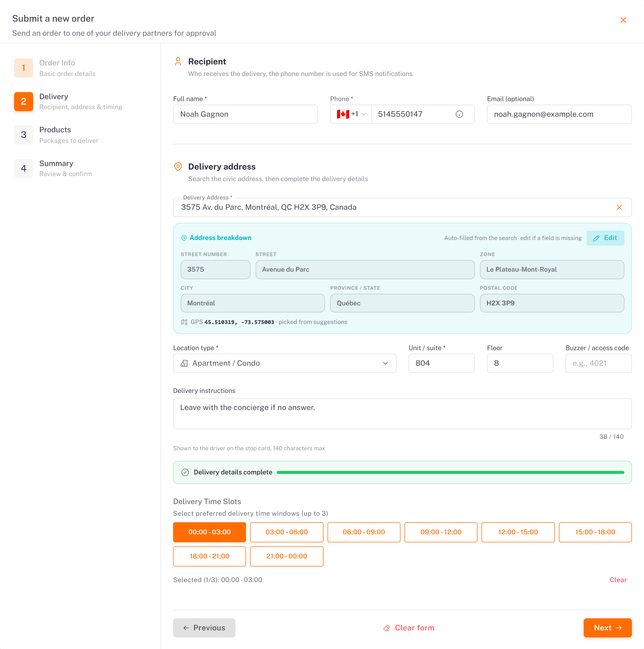Click the Email field
The width and height of the screenshot is (644, 649).
coord(559,114)
